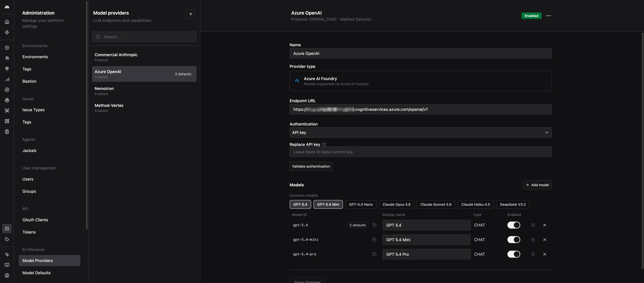644x283 pixels.
Task: Turn off the gpt-5.4-mini enabled switch
Action: (x=514, y=239)
